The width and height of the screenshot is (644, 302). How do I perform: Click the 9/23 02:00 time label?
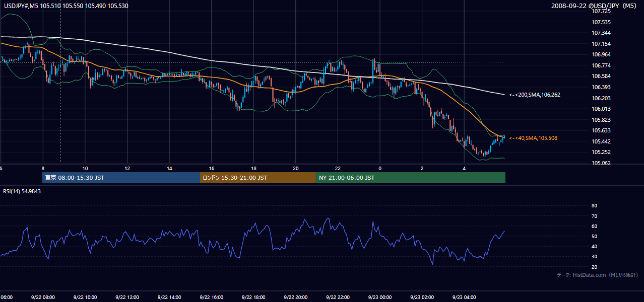pos(421,297)
